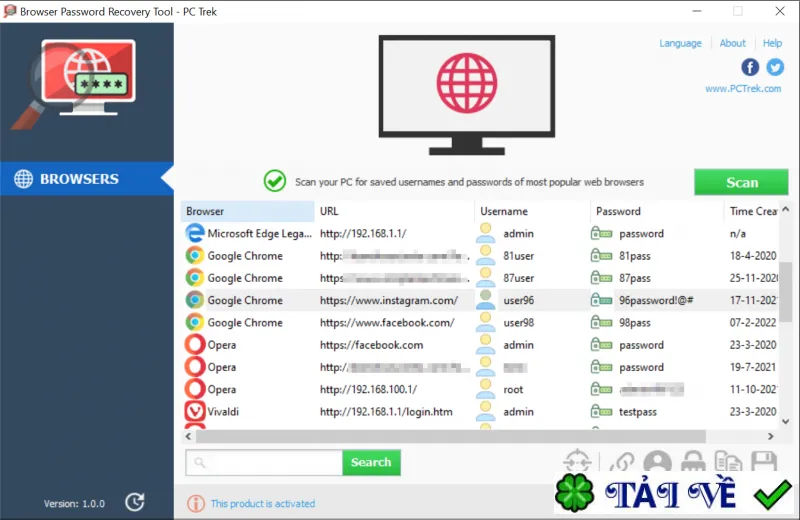Image resolution: width=800 pixels, height=520 pixels.
Task: Open the Language menu link
Action: (x=680, y=43)
